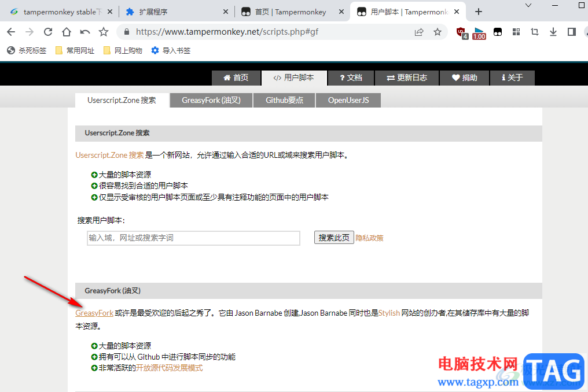Open the 网上购物 bookmark folder
This screenshot has height=392, width=588.
coord(123,51)
